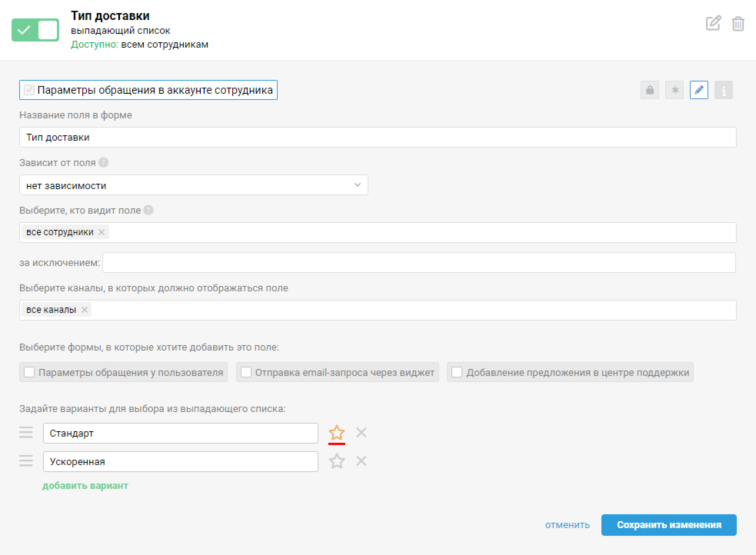The height and width of the screenshot is (555, 756).
Task: Click the Тип доставки heading title
Action: 110,16
